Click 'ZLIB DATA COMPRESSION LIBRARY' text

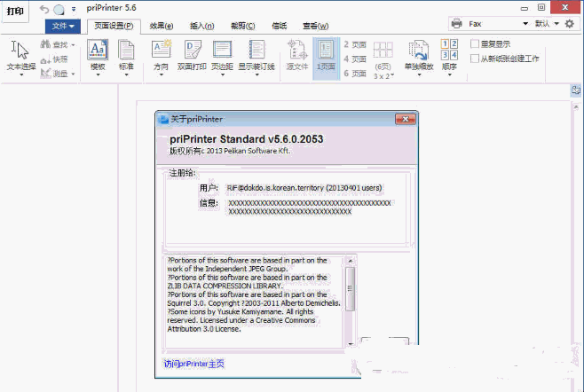click(x=225, y=286)
